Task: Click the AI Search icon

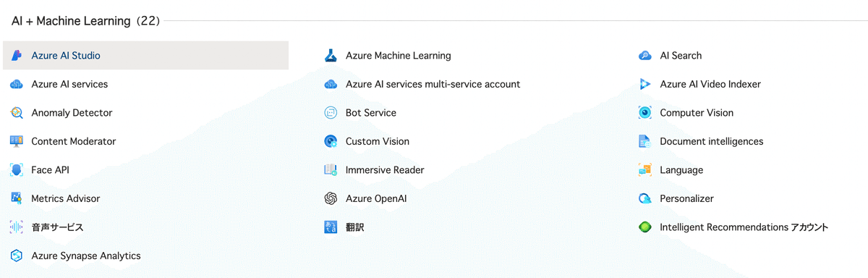Action: (x=645, y=56)
